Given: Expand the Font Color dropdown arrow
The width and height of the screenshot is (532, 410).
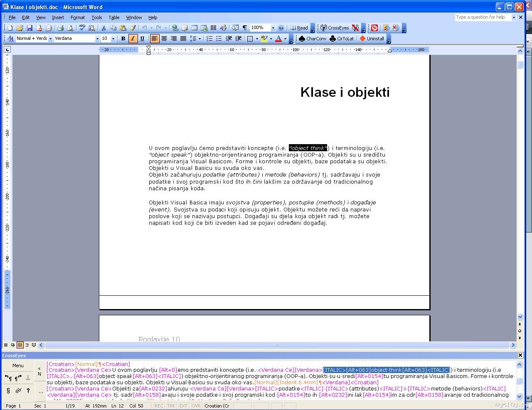Looking at the screenshot, I should (285, 39).
